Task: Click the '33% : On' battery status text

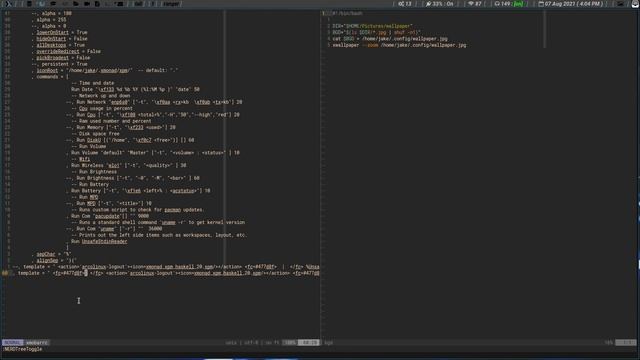Action: 443,4
